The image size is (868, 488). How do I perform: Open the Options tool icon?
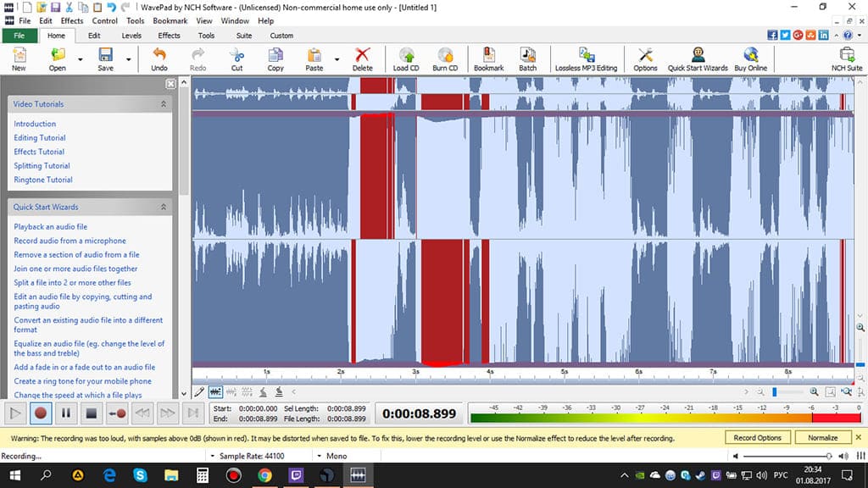(x=645, y=59)
